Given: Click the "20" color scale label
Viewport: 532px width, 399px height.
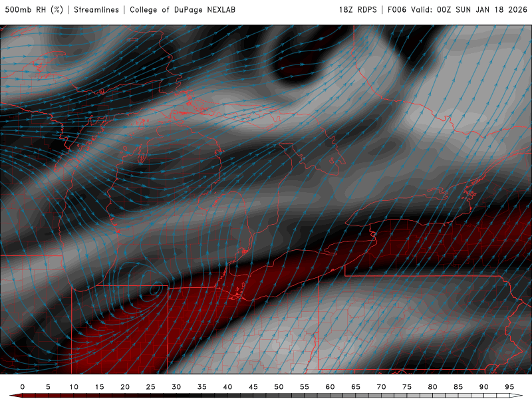Looking at the screenshot, I should click(x=125, y=387).
